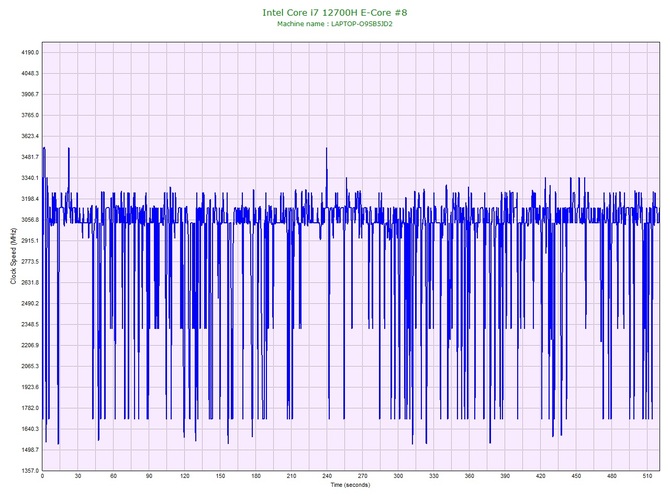Screen dimensions: 670x502
Task: Click the 'Clock Speed (MHz)' axis label
Action: 13,256
